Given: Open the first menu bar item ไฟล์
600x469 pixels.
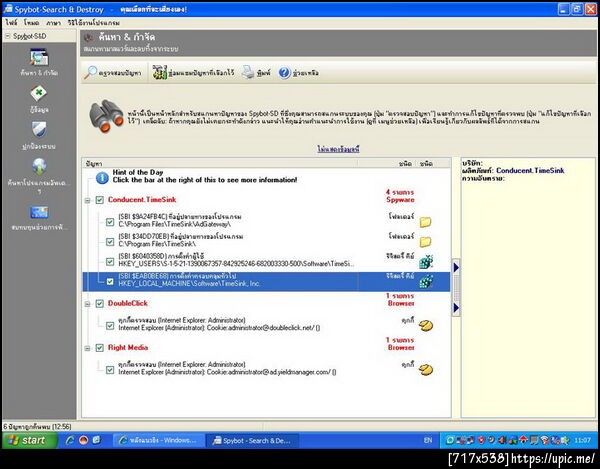Looking at the screenshot, I should click(11, 23).
